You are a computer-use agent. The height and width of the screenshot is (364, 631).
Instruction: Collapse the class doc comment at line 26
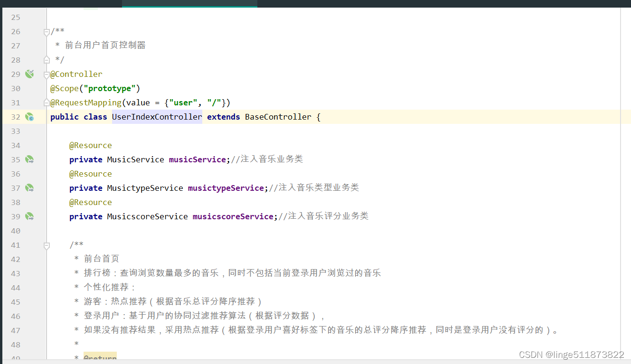click(47, 32)
